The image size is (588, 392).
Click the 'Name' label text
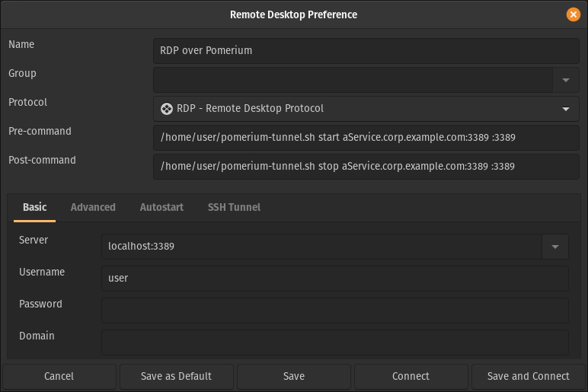[21, 44]
